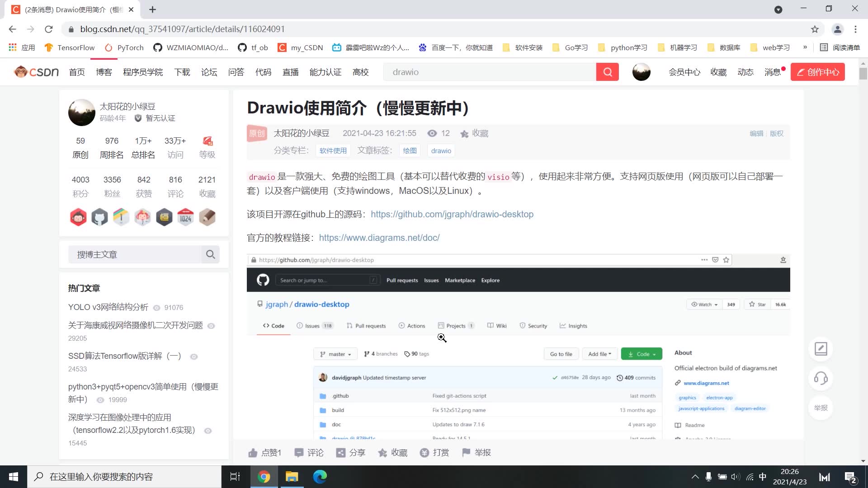The width and height of the screenshot is (868, 488).
Task: Click the 软件使用 category tag
Action: 333,151
